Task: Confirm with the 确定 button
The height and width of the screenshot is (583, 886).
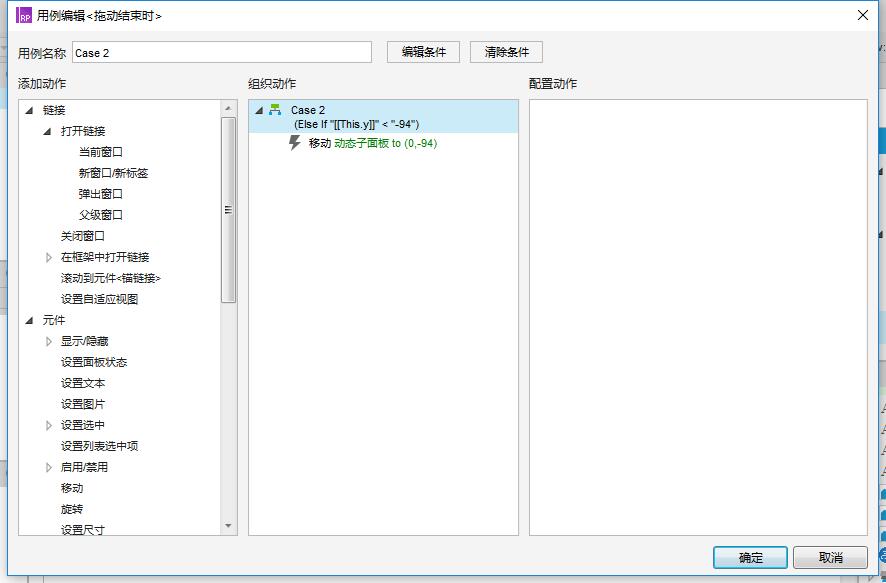Action: click(750, 558)
